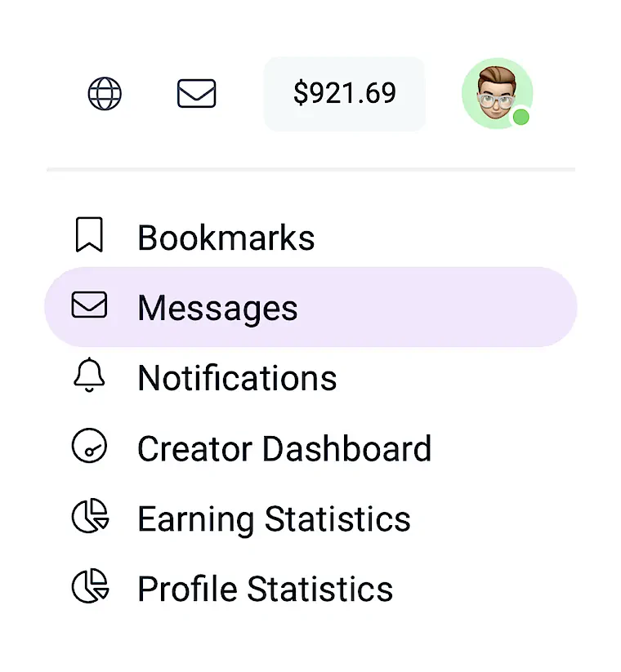
Task: View Earning Statistics
Action: coord(274,518)
